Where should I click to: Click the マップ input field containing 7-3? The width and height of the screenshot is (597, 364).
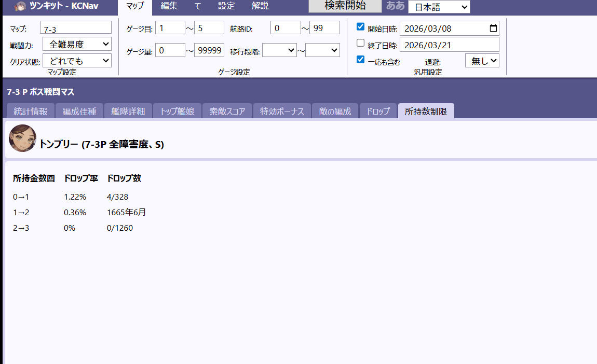[x=76, y=28]
